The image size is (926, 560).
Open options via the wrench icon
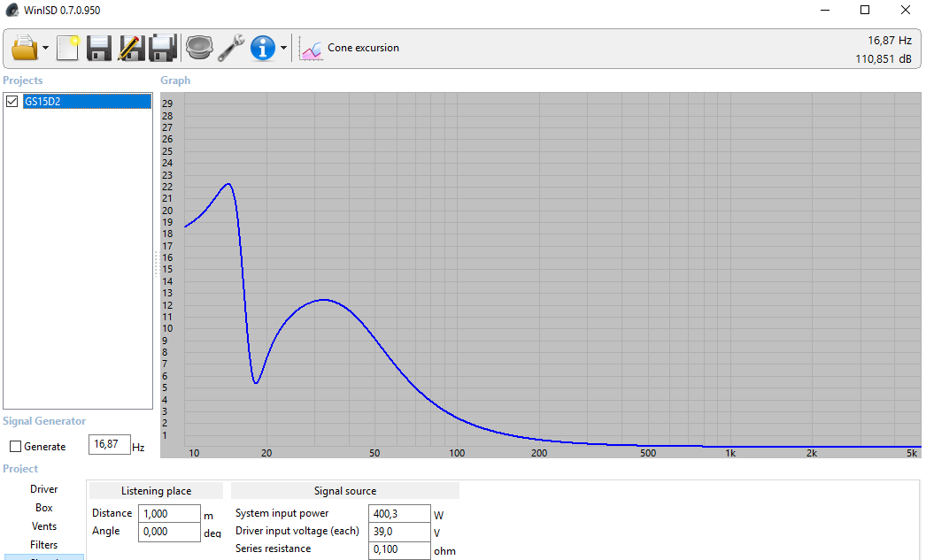[231, 48]
